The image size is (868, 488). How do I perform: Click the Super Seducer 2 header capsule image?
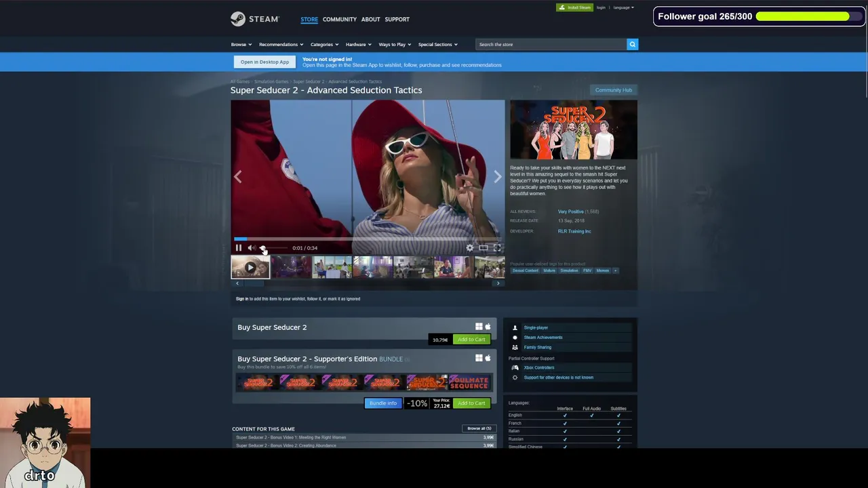(574, 129)
